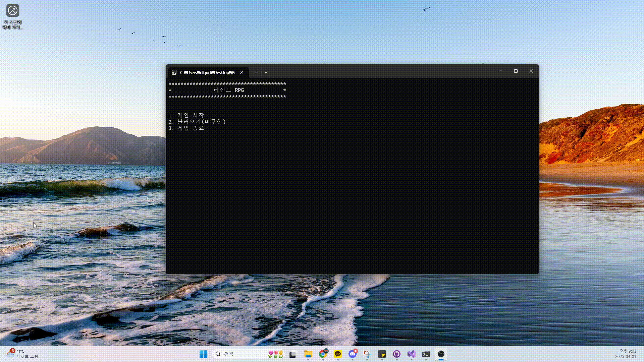This screenshot has width=644, height=362.
Task: Open KakaoTalk taskbar icon
Action: tap(338, 354)
